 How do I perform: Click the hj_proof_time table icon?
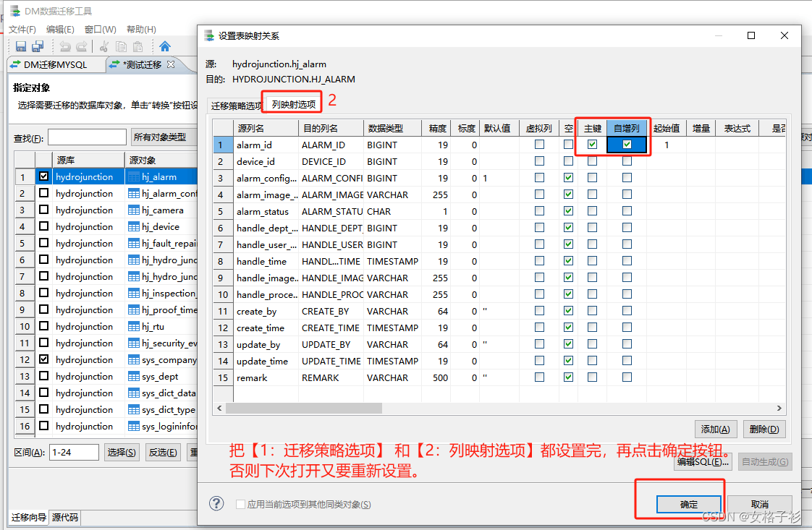134,309
